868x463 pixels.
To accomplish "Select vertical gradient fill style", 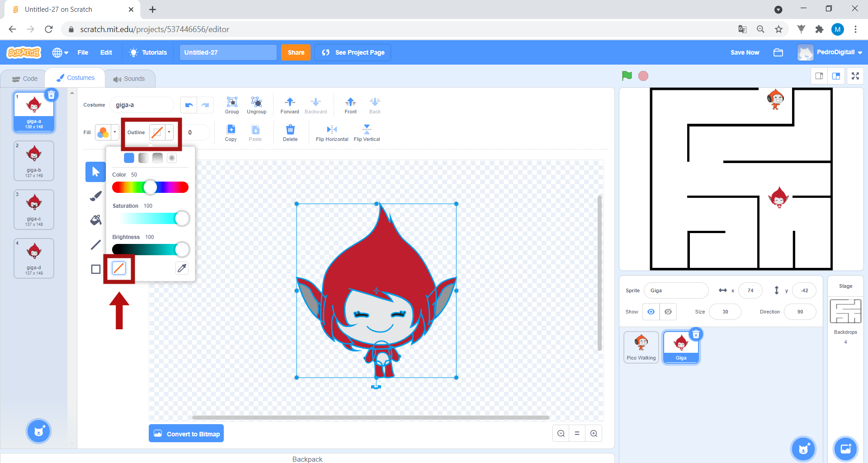I will click(x=157, y=158).
